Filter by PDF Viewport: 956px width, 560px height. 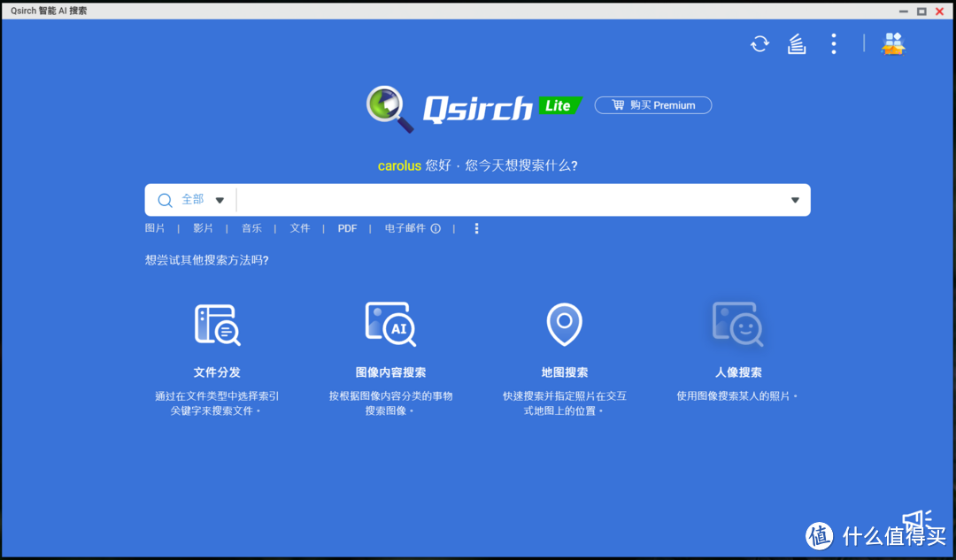(348, 228)
